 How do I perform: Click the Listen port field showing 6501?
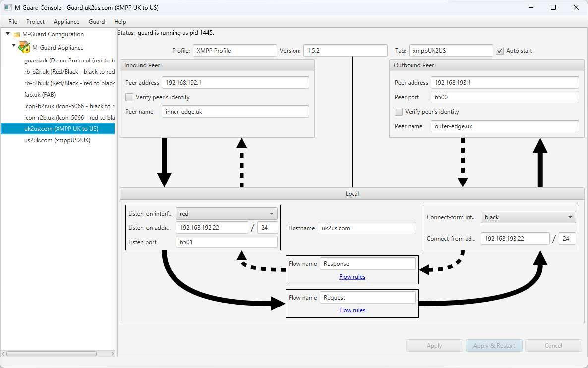tap(227, 242)
